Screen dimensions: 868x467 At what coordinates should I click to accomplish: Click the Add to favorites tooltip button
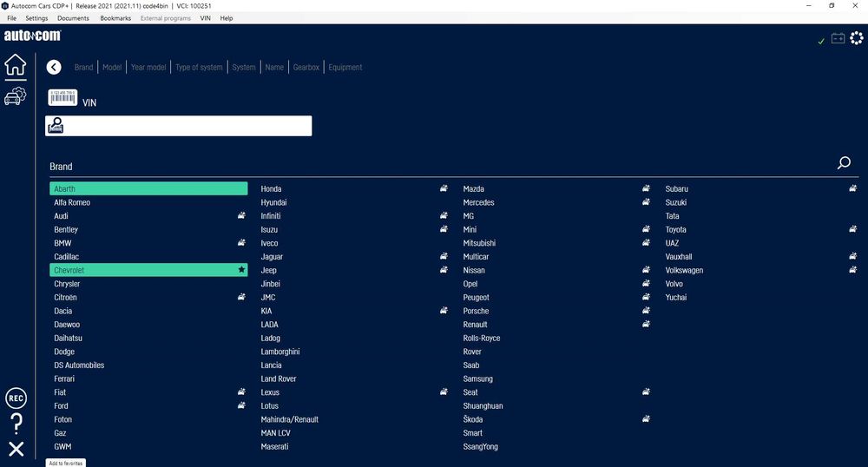tap(66, 463)
